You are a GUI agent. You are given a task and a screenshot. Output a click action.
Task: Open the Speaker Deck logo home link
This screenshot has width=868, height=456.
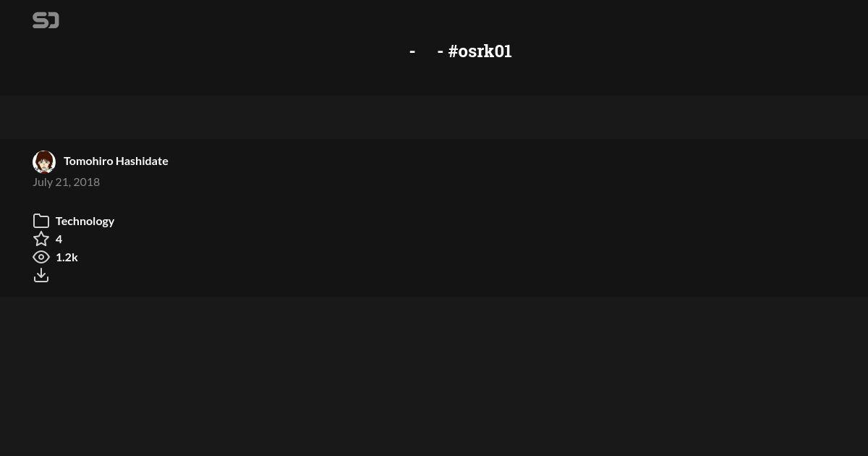tap(46, 20)
